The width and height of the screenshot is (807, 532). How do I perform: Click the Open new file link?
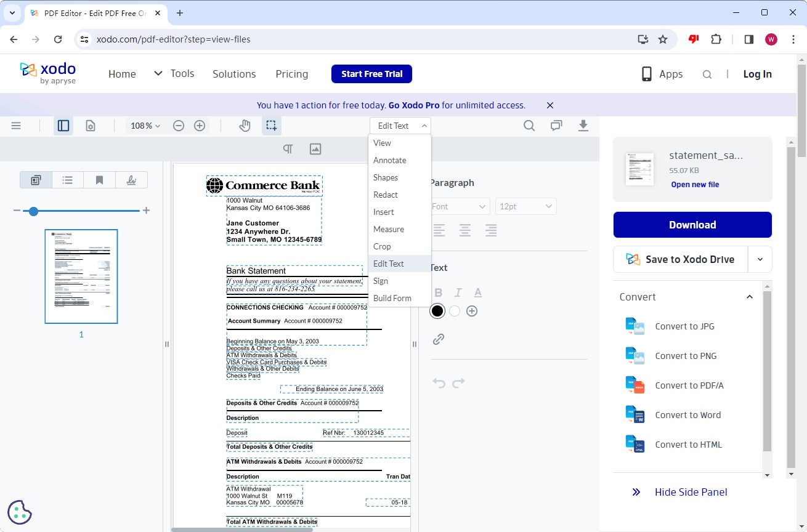(695, 185)
